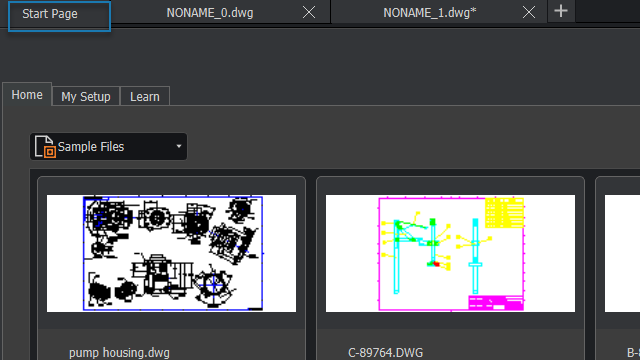The image size is (640, 360).
Task: Click the magenta title block in C-89764 preview
Action: pyautogui.click(x=496, y=303)
